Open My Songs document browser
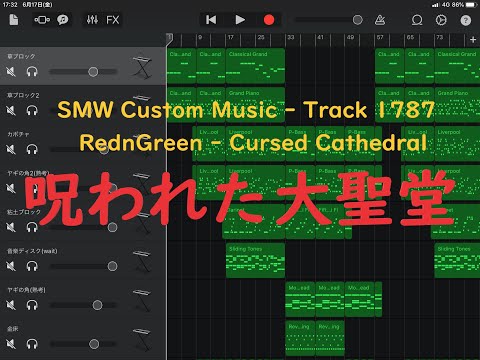This screenshot has width=480, height=360. [14, 20]
